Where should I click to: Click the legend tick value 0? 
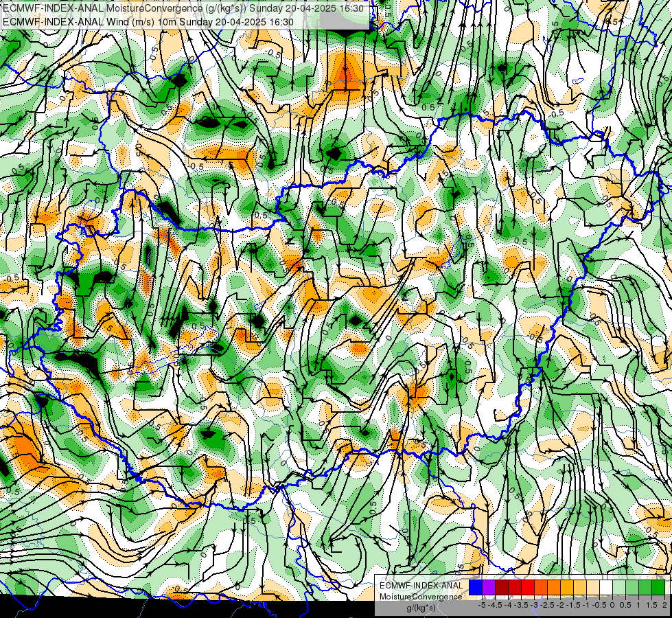[x=612, y=605]
